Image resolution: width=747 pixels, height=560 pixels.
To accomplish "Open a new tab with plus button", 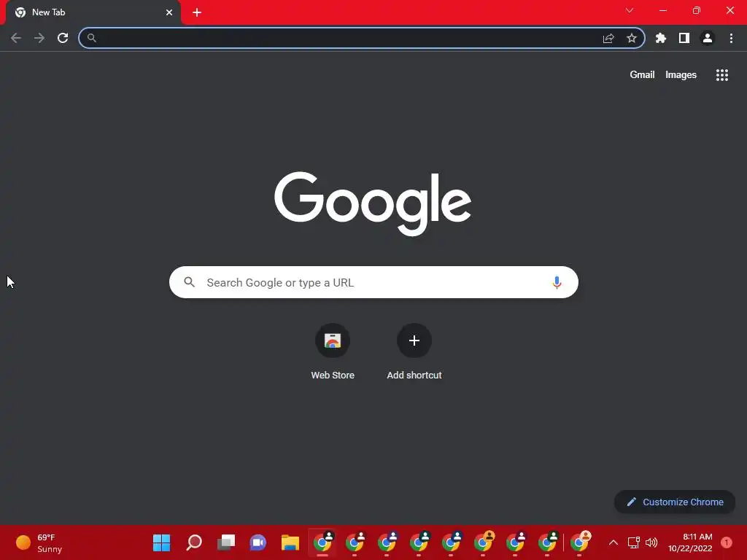I will coord(197,12).
